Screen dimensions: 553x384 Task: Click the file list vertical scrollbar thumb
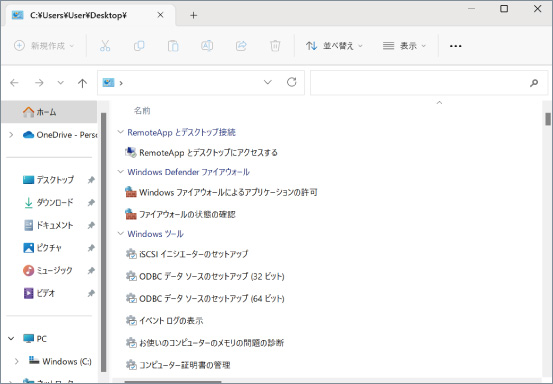pos(548,119)
